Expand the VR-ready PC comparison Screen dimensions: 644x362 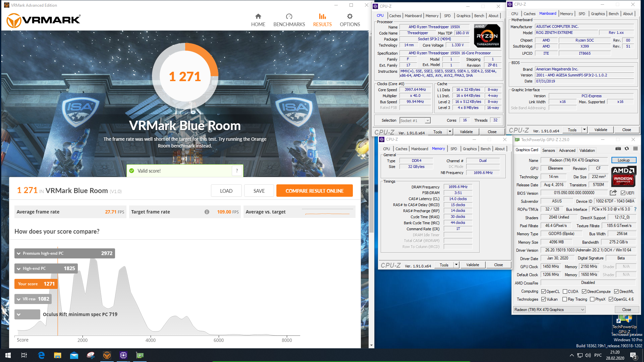(19, 299)
